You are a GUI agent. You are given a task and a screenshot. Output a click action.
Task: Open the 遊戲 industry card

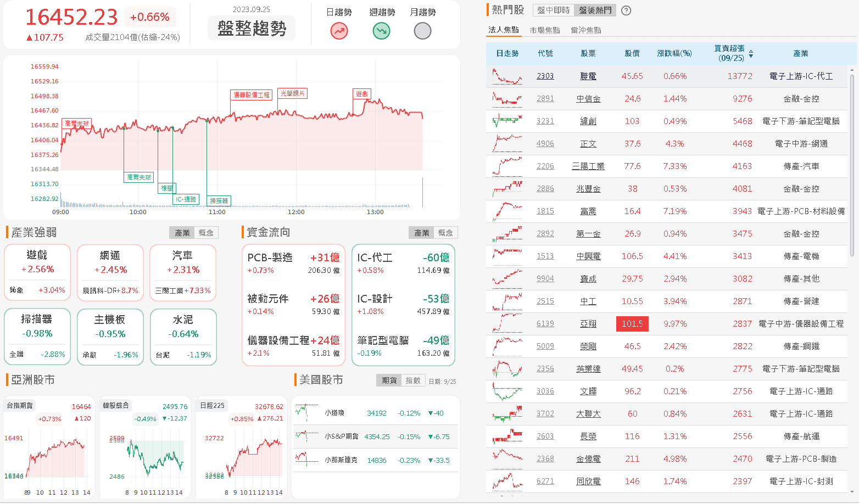click(x=37, y=273)
